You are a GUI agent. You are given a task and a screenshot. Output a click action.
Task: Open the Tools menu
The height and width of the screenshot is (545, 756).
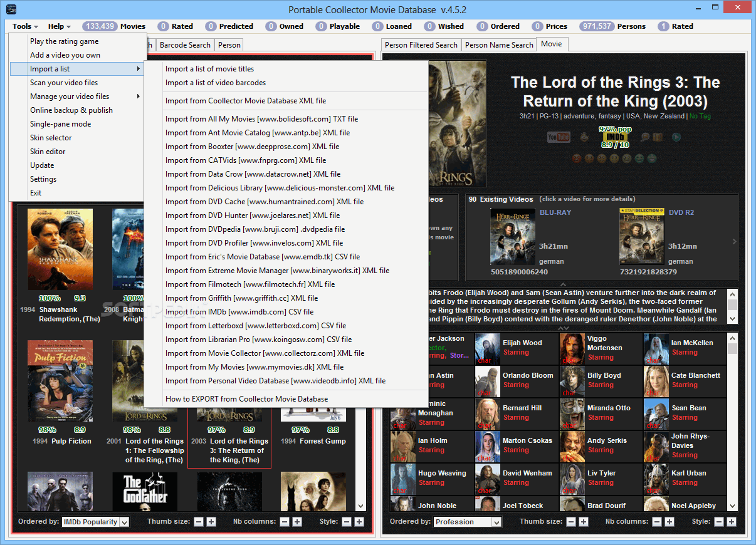point(25,26)
